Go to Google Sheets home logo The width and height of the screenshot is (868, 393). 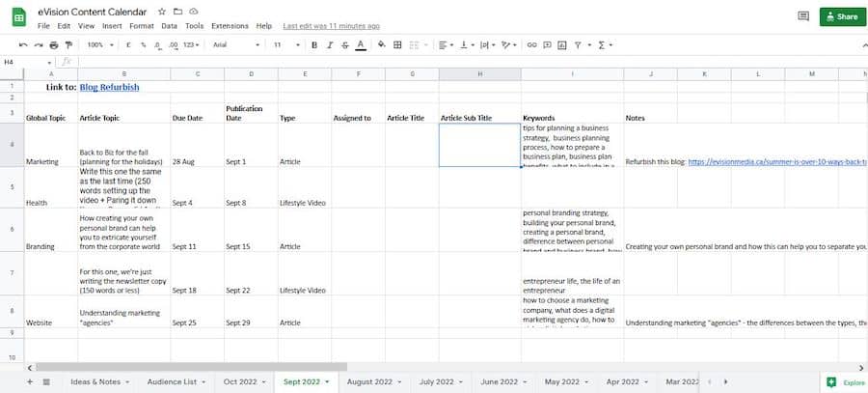19,17
